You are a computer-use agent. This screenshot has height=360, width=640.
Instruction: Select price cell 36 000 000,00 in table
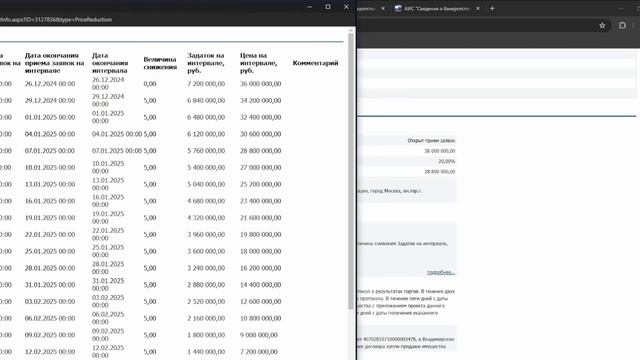tap(260, 84)
